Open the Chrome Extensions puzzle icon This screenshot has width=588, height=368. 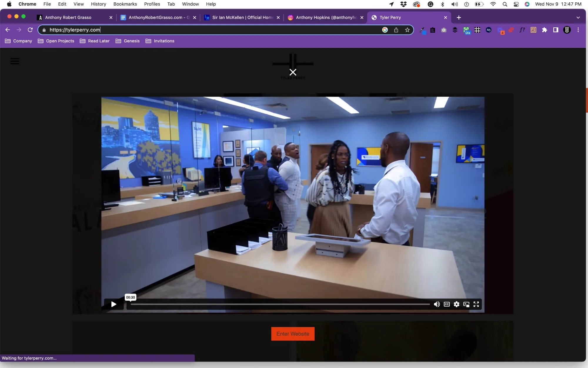click(x=544, y=30)
